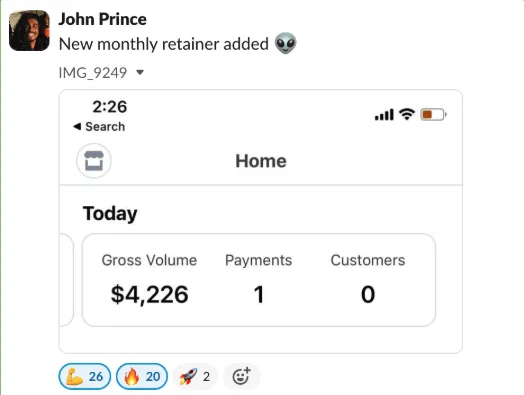
Task: Click the alien emoji in message
Action: 286,43
